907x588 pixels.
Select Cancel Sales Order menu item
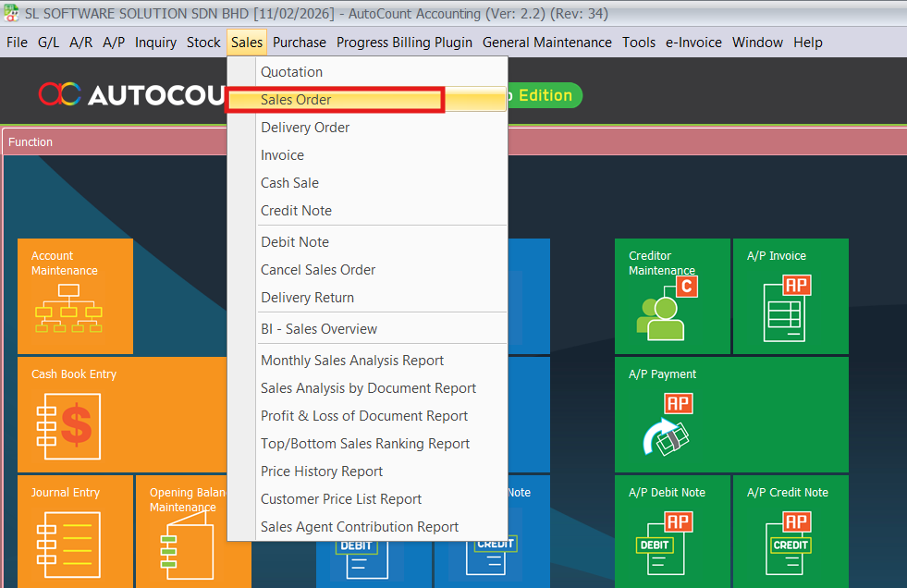click(318, 270)
